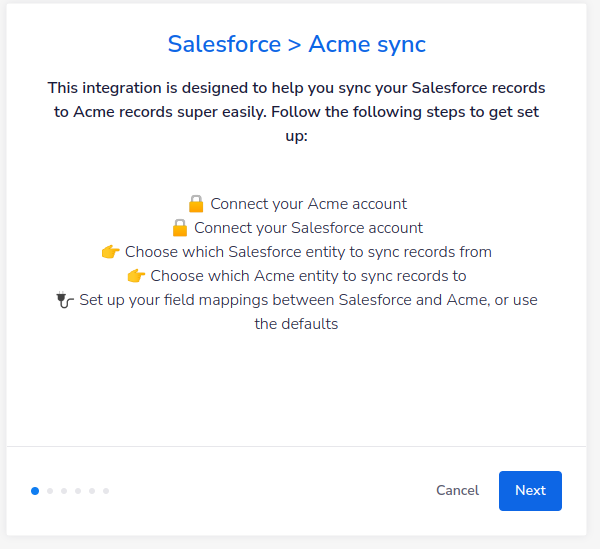Click "Connect your Salesforce account" step text

click(308, 228)
